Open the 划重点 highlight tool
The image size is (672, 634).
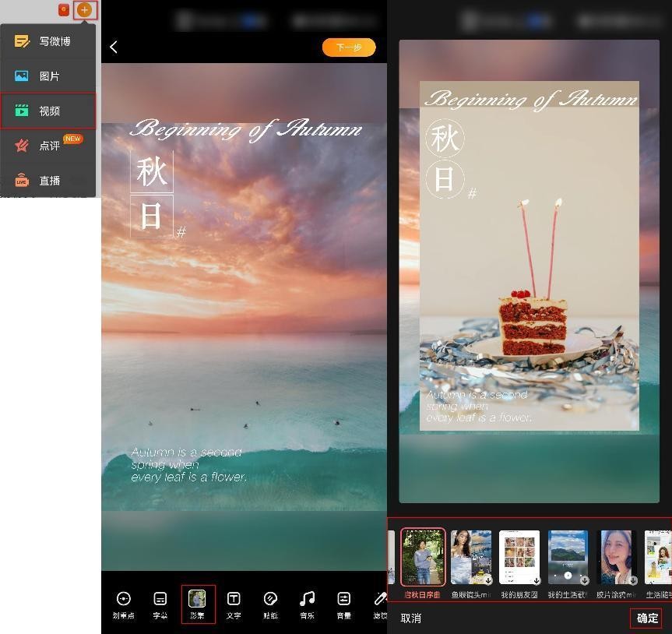tap(123, 604)
